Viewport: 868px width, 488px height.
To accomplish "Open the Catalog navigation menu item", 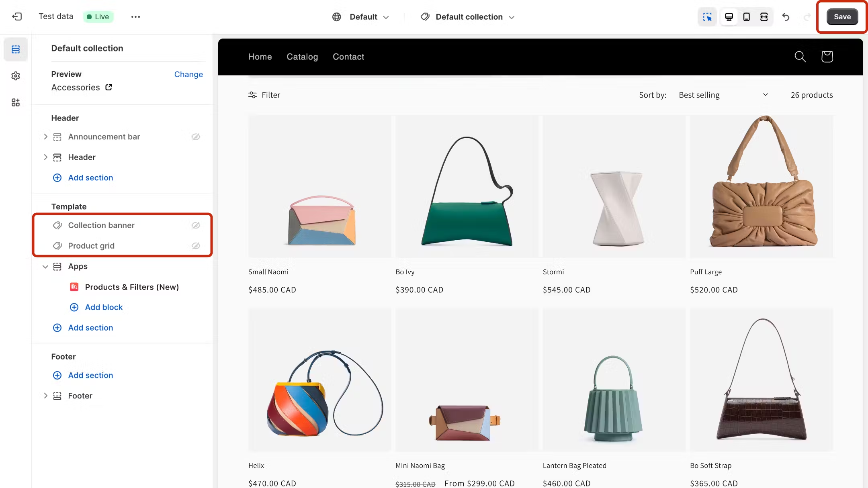I will 302,57.
